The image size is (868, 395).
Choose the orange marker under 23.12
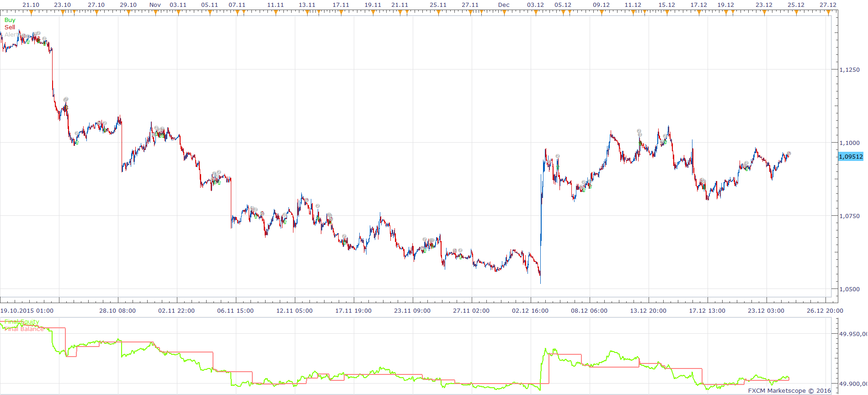(x=764, y=12)
